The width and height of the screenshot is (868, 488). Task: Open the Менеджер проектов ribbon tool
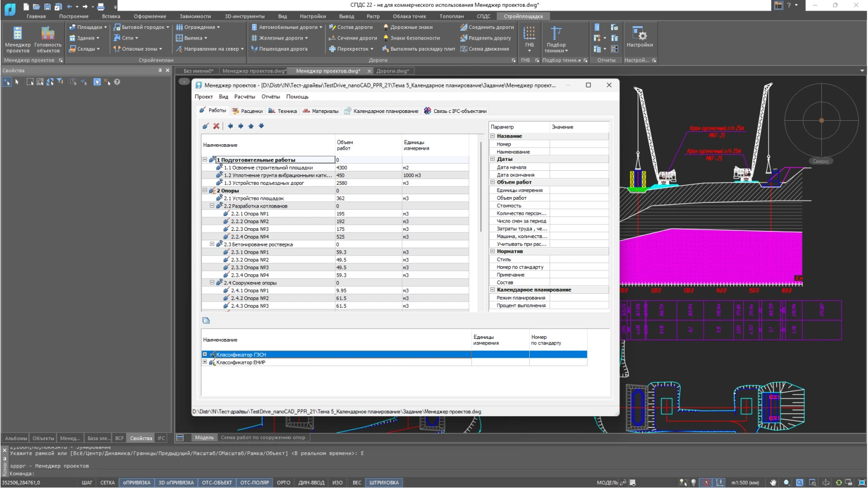pyautogui.click(x=17, y=39)
